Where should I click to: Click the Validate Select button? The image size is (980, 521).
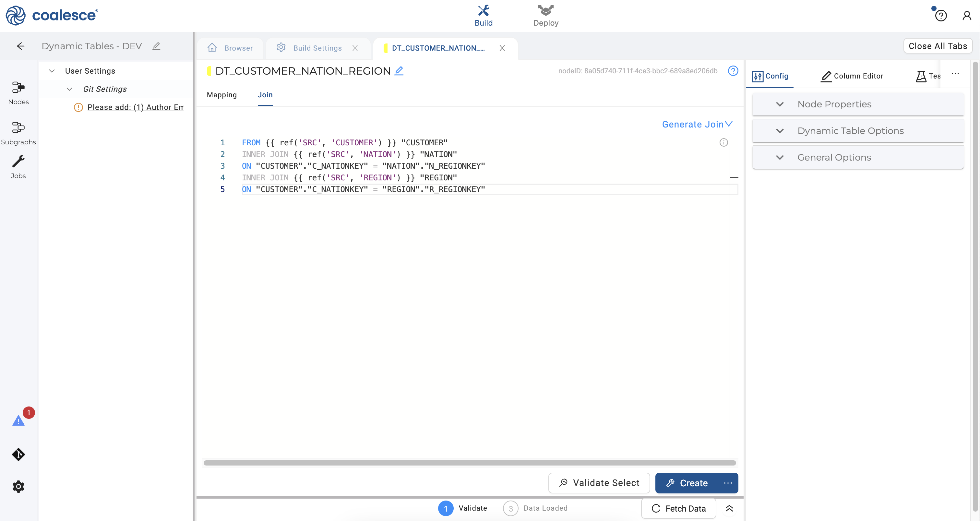click(x=599, y=483)
